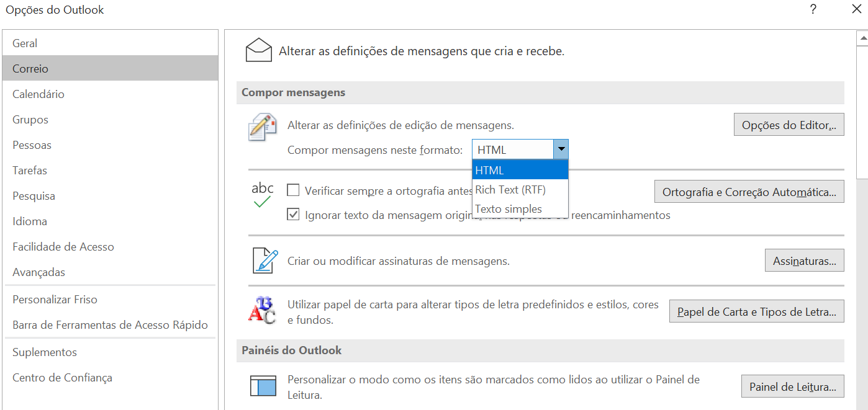Open the help question mark button
Viewport: 868px width, 410px height.
[x=813, y=9]
